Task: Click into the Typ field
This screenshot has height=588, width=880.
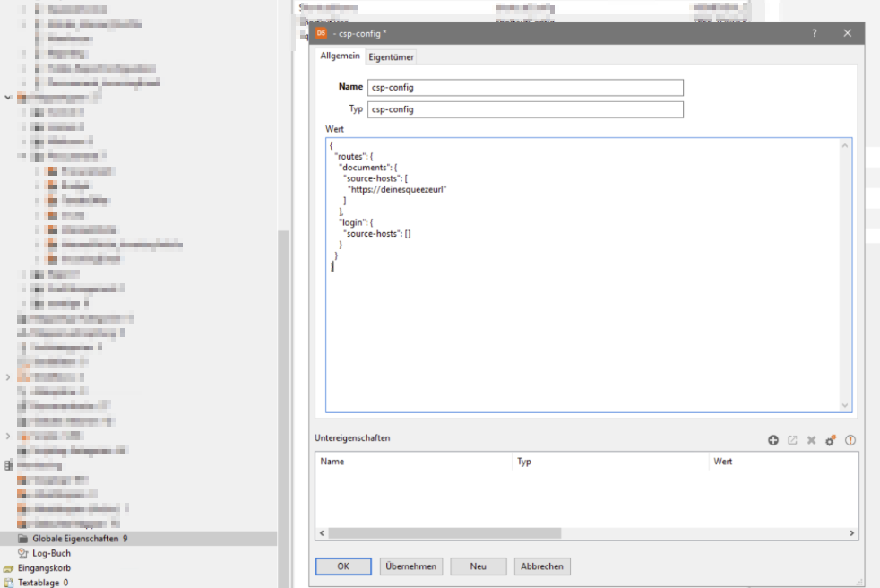Action: [x=525, y=109]
